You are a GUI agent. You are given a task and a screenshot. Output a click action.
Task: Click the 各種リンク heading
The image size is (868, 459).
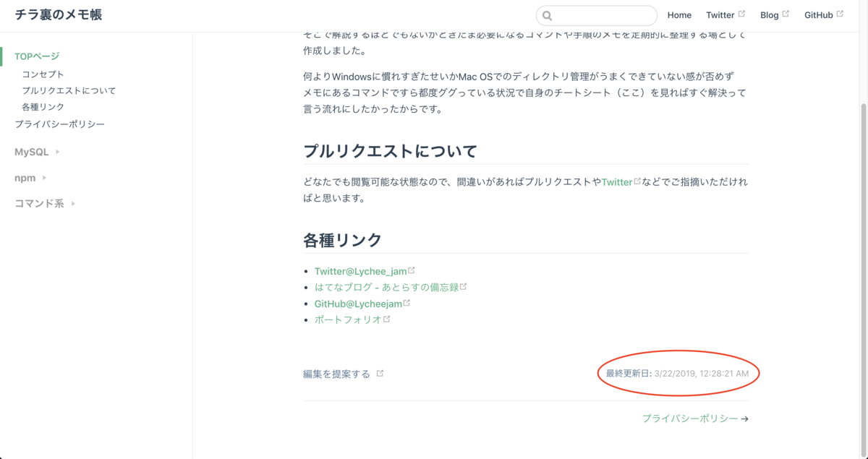click(x=343, y=240)
